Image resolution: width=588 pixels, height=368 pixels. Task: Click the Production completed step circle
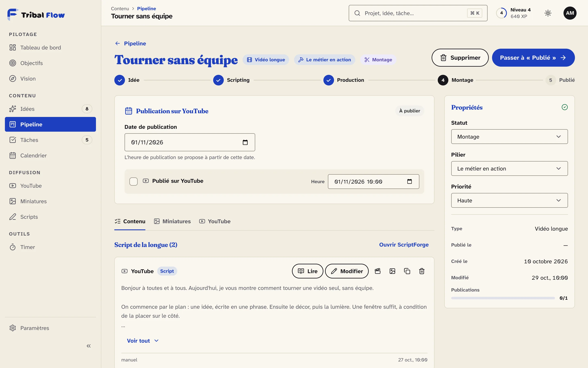tap(329, 80)
